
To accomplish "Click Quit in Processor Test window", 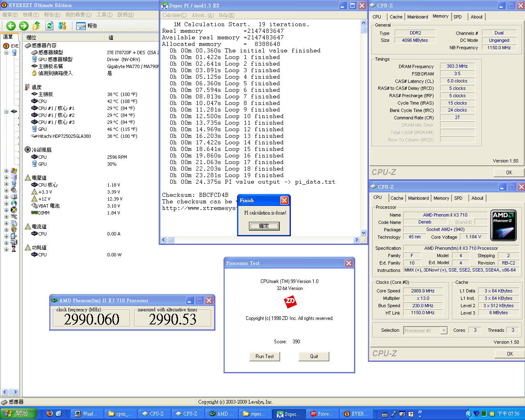I will tap(314, 356).
